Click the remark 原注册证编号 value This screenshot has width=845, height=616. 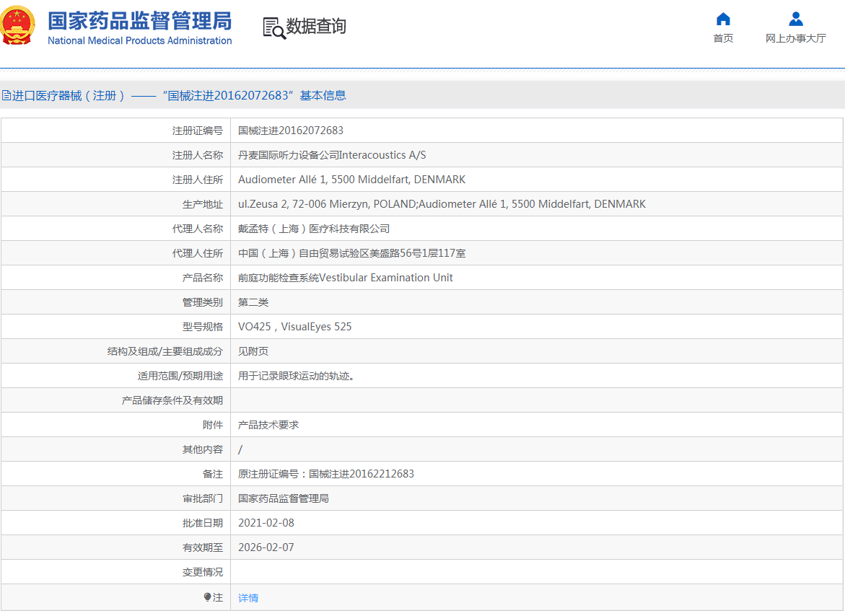pyautogui.click(x=326, y=474)
